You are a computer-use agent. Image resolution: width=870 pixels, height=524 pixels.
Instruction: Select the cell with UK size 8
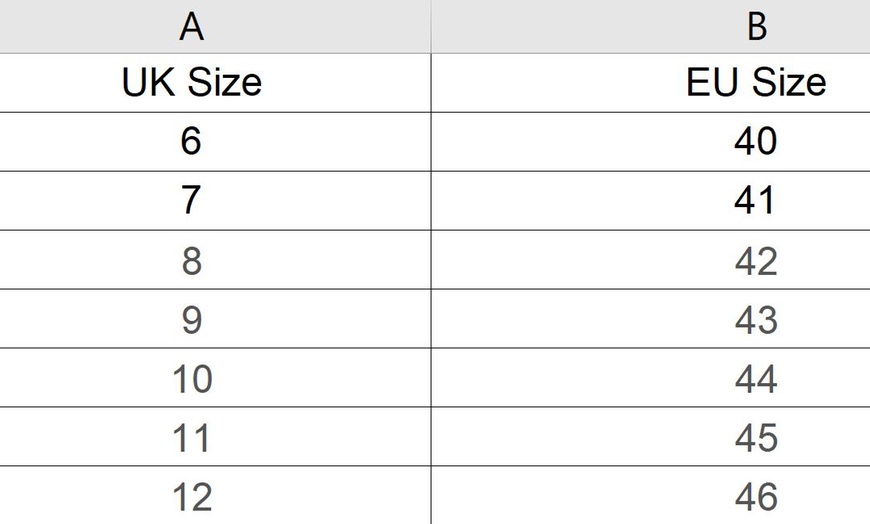click(191, 260)
